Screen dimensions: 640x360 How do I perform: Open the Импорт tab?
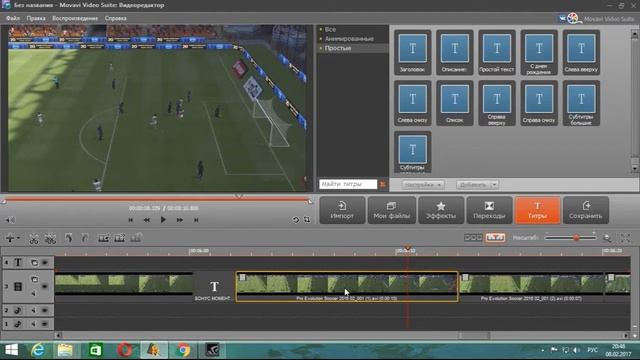pyautogui.click(x=342, y=210)
